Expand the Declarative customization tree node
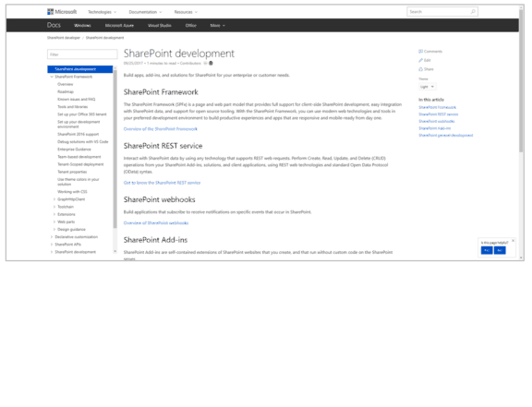This screenshot has height=407, width=532. [x=52, y=237]
